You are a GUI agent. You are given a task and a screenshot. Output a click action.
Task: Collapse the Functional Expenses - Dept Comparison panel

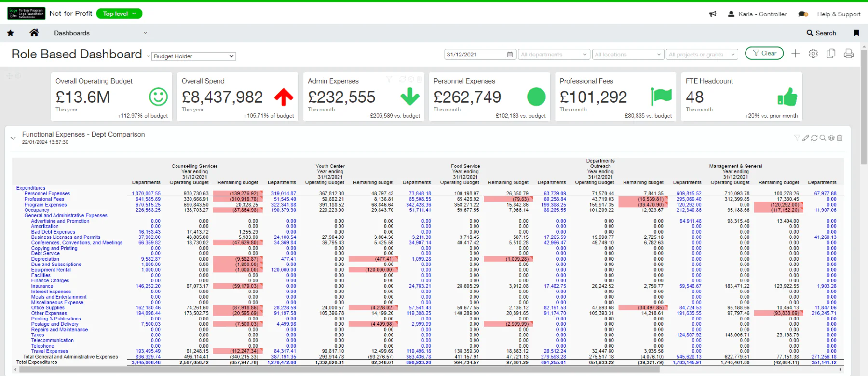(13, 138)
